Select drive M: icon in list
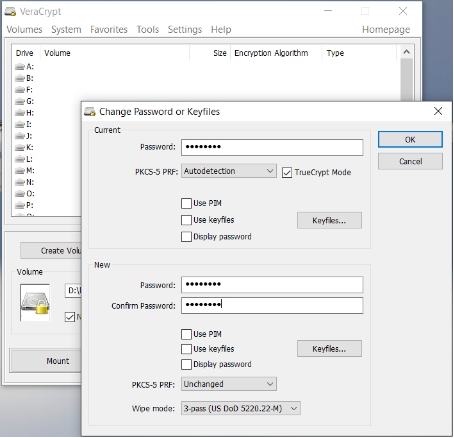The width and height of the screenshot is (454, 438). 20,171
